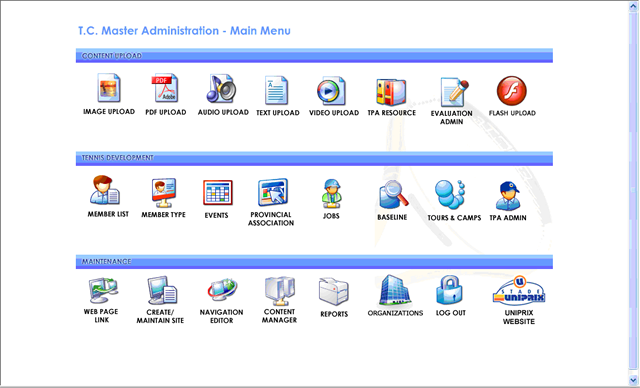Visit the Uniprix Website logo

point(519,291)
